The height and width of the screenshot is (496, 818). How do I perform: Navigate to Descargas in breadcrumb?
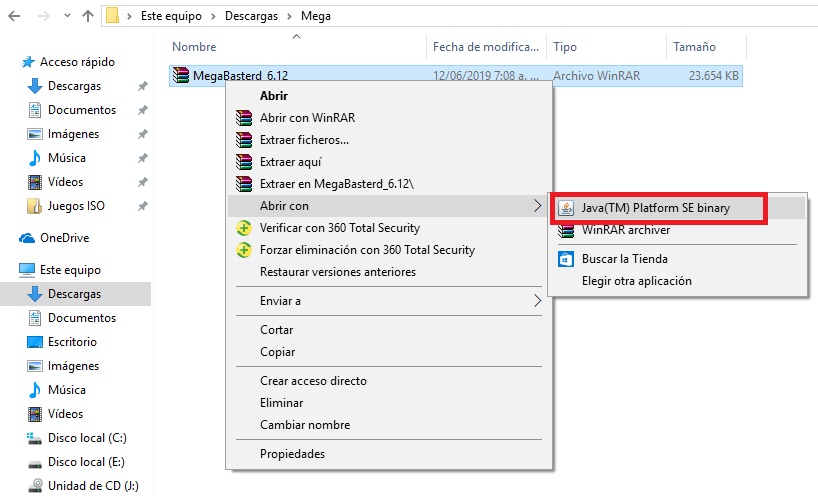pyautogui.click(x=251, y=16)
